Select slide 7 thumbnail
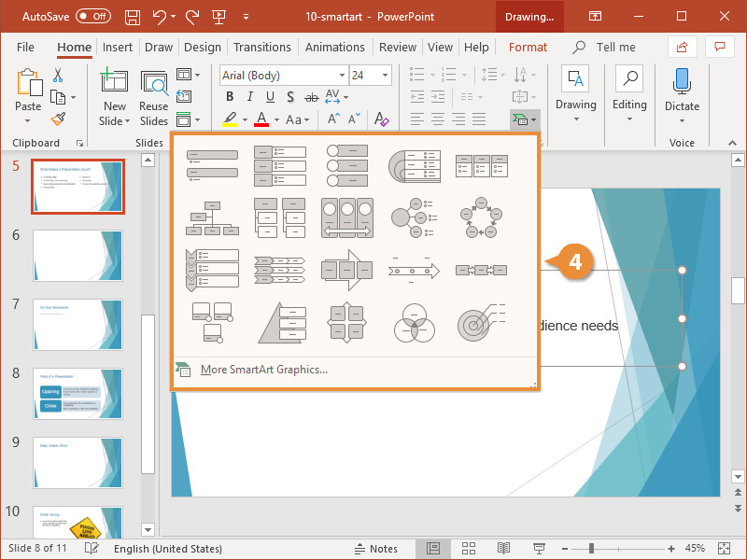This screenshot has width=747, height=560. click(x=78, y=325)
